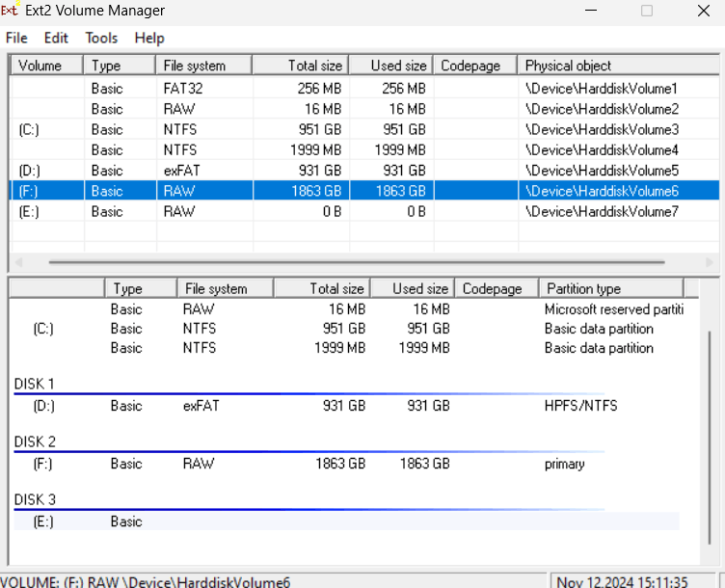The height and width of the screenshot is (588, 725).
Task: Click the right scroll arrow of top list
Action: coord(710,262)
